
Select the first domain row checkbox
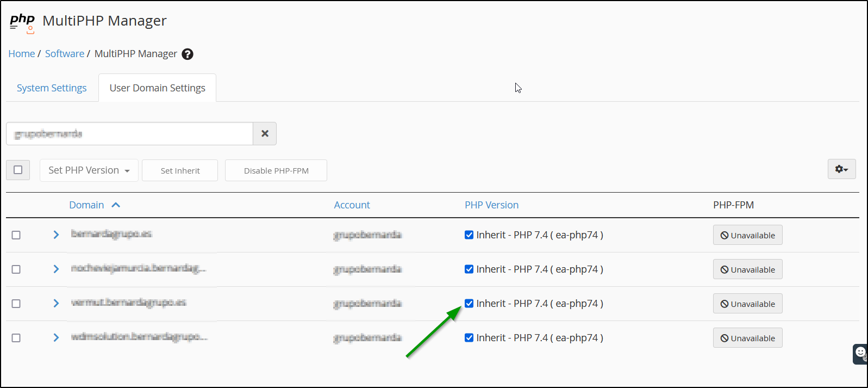[16, 235]
